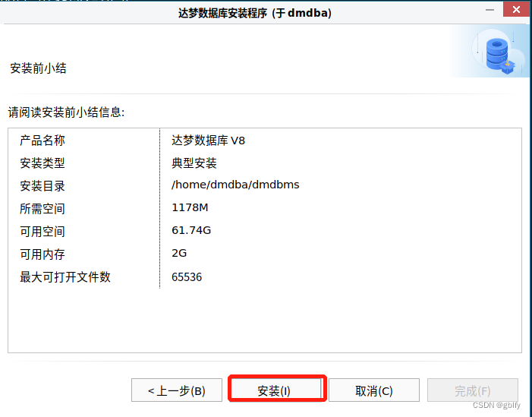
Task: Click the greyed-out 完成(F) finish button
Action: [x=473, y=390]
